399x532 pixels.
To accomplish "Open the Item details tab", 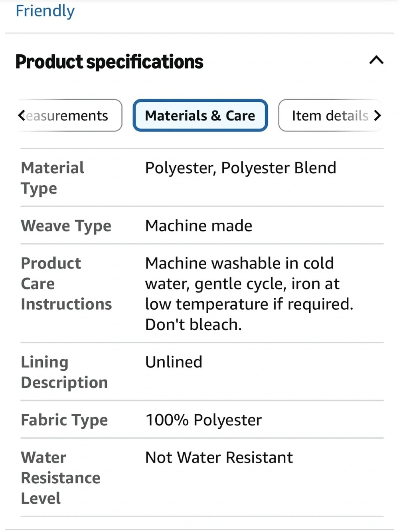I will [330, 116].
